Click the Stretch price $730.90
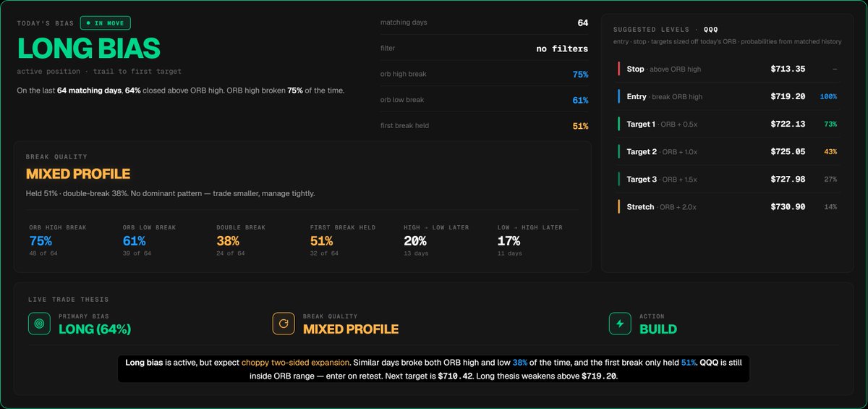 [x=788, y=206]
